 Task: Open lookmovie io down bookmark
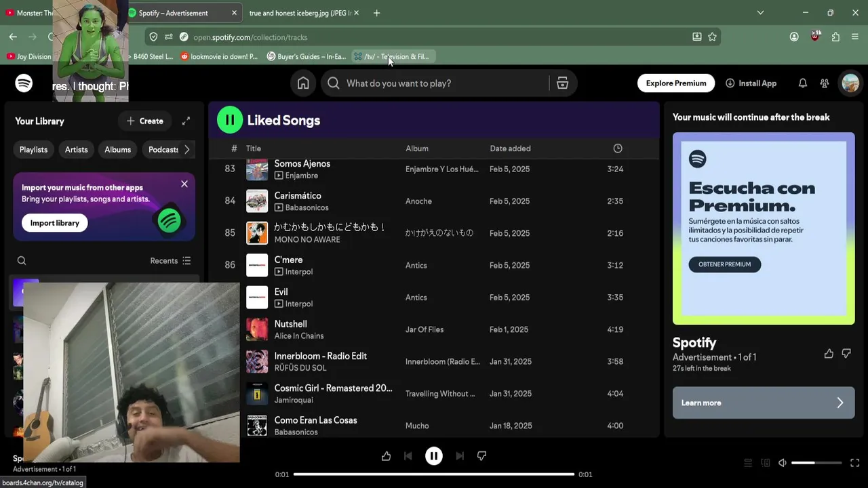click(x=219, y=57)
